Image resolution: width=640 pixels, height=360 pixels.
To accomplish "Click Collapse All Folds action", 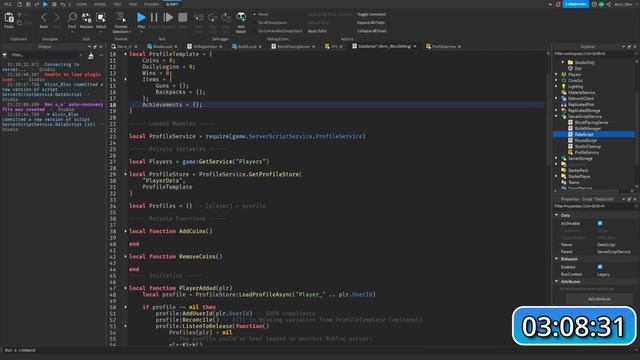I will pos(371,31).
